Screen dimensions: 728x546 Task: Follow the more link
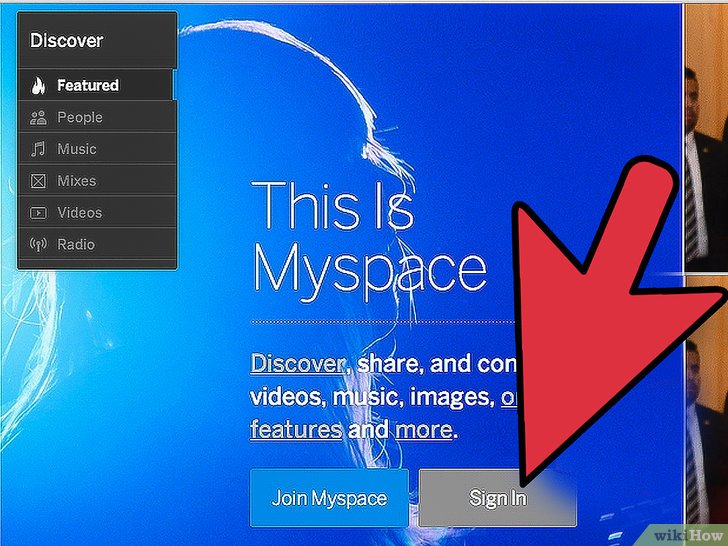coord(423,430)
